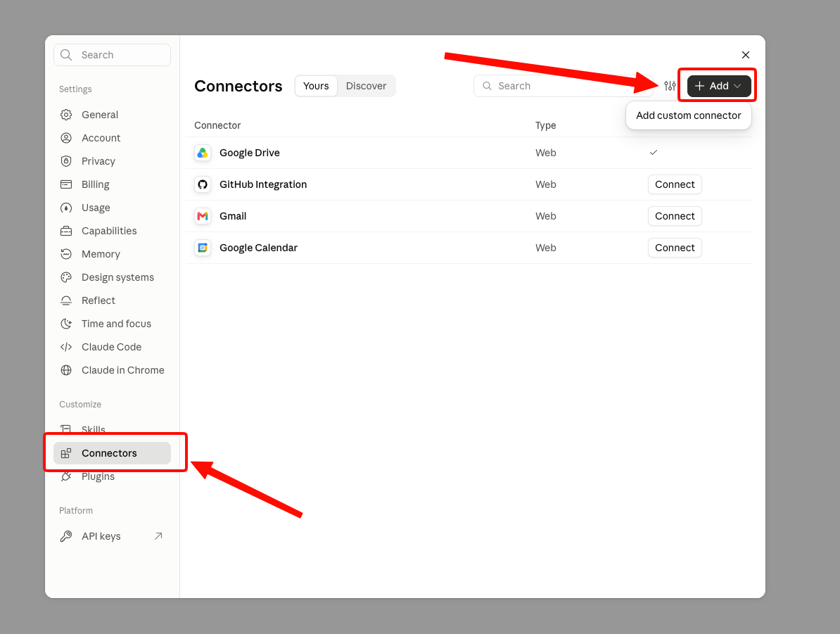Viewport: 840px width, 634px height.
Task: Select Connectors in sidebar
Action: pos(112,453)
